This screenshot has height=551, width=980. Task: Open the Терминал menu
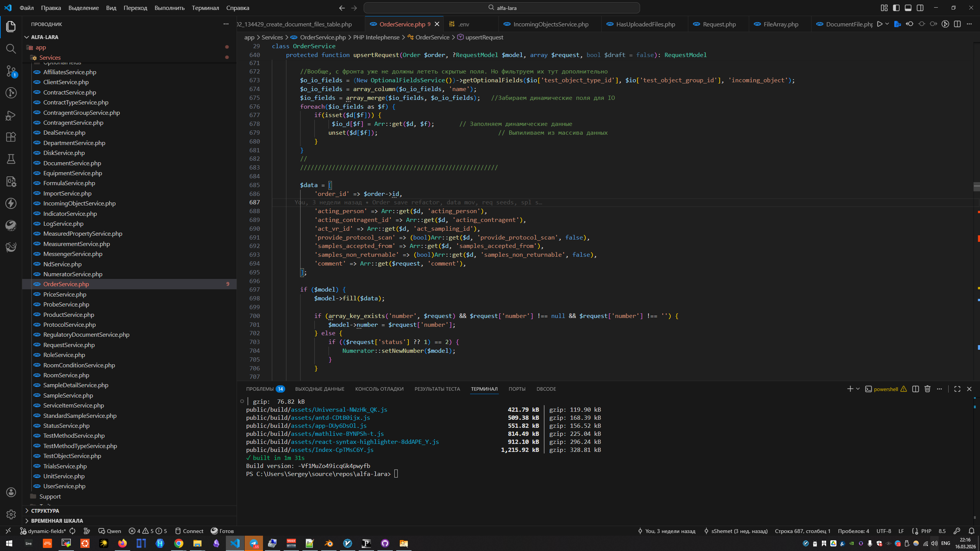pos(205,8)
